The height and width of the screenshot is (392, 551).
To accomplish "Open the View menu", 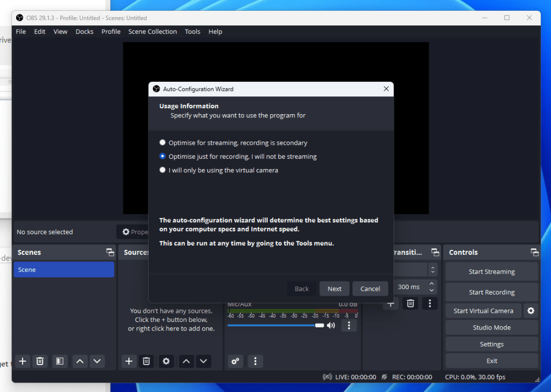I will point(60,32).
